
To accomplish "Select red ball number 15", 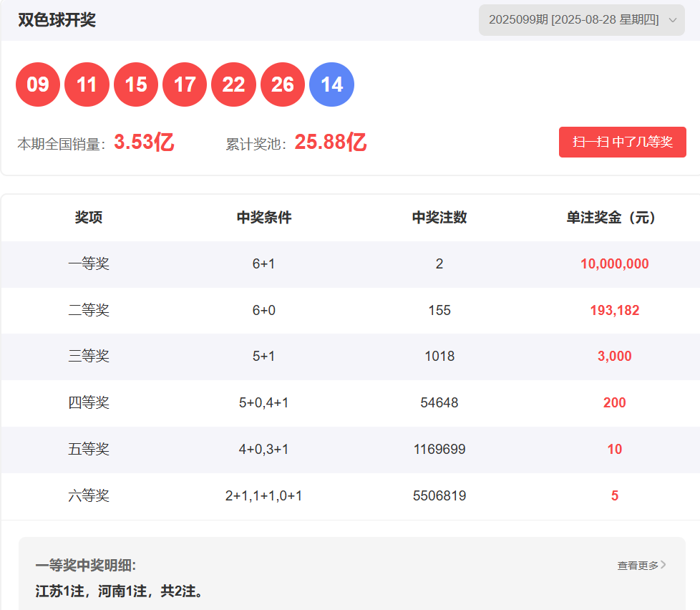I will coord(136,84).
